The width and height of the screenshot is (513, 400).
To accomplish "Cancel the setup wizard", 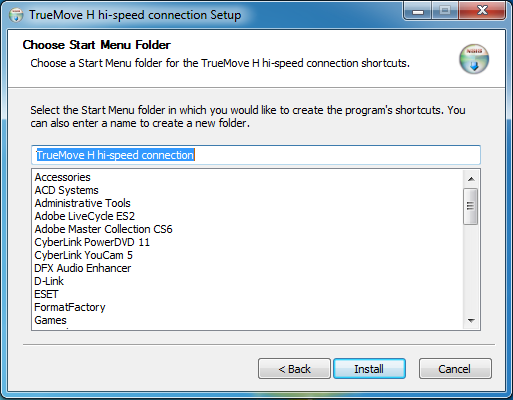I will (455, 369).
